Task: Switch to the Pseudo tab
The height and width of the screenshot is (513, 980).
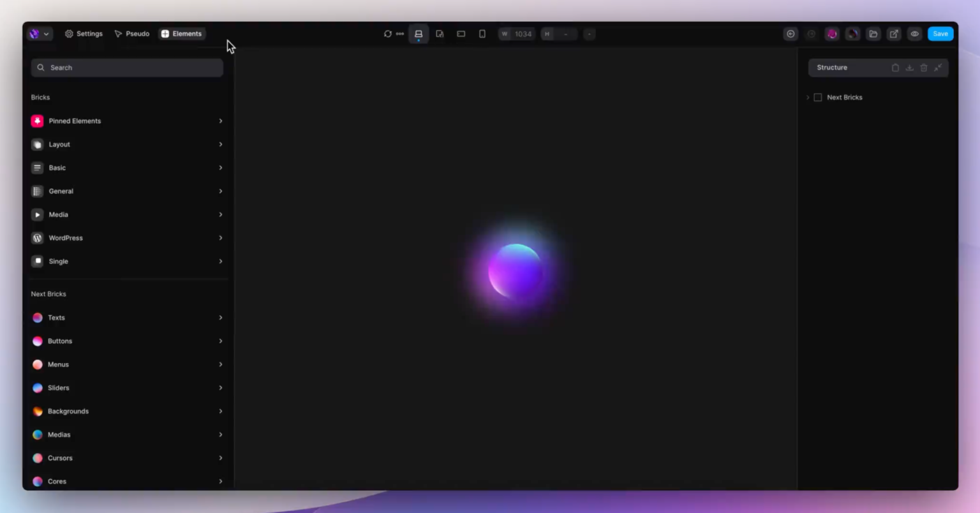Action: click(x=131, y=34)
